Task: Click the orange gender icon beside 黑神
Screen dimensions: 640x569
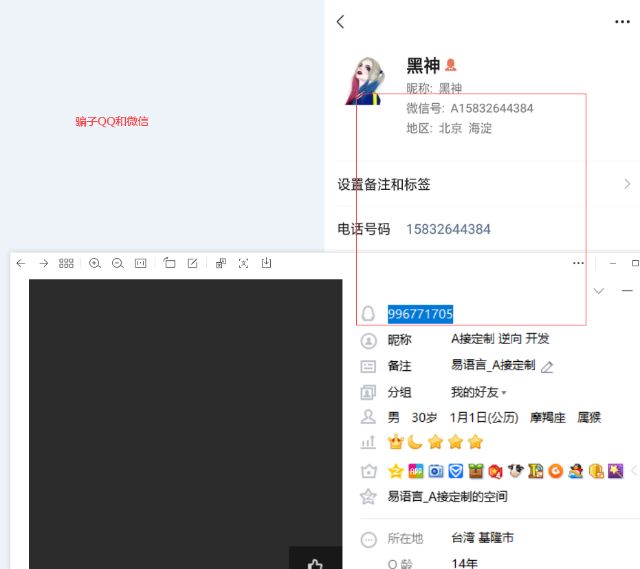Action: [450, 64]
